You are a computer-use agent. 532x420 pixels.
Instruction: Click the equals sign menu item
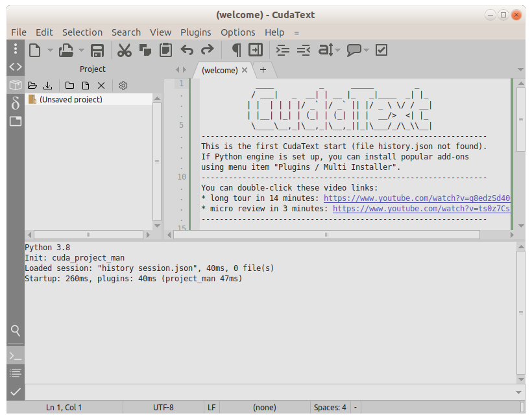[296, 33]
